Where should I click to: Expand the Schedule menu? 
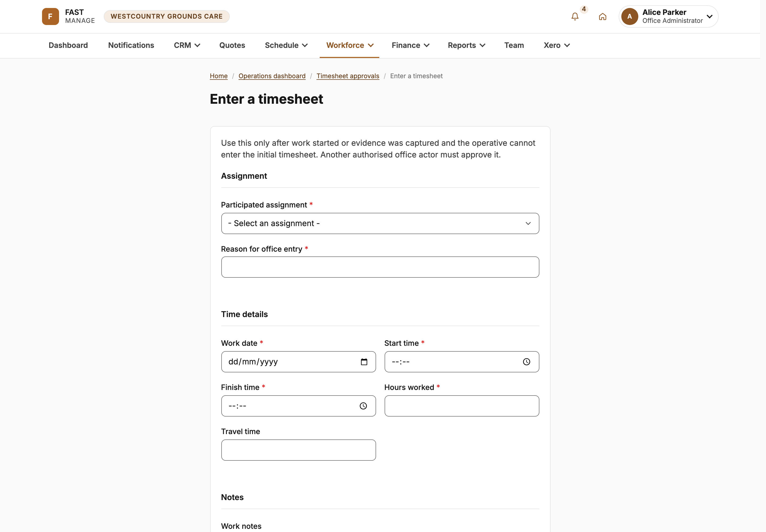[x=286, y=45]
